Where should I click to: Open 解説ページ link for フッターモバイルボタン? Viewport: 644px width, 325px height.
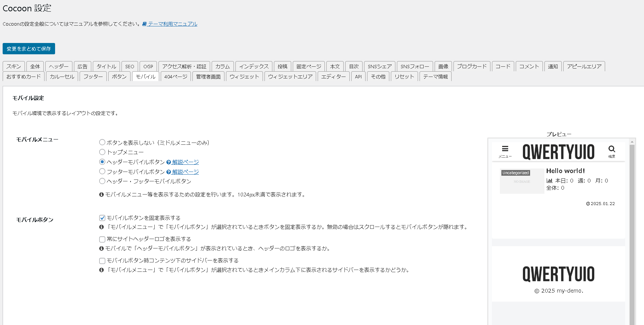click(x=185, y=172)
